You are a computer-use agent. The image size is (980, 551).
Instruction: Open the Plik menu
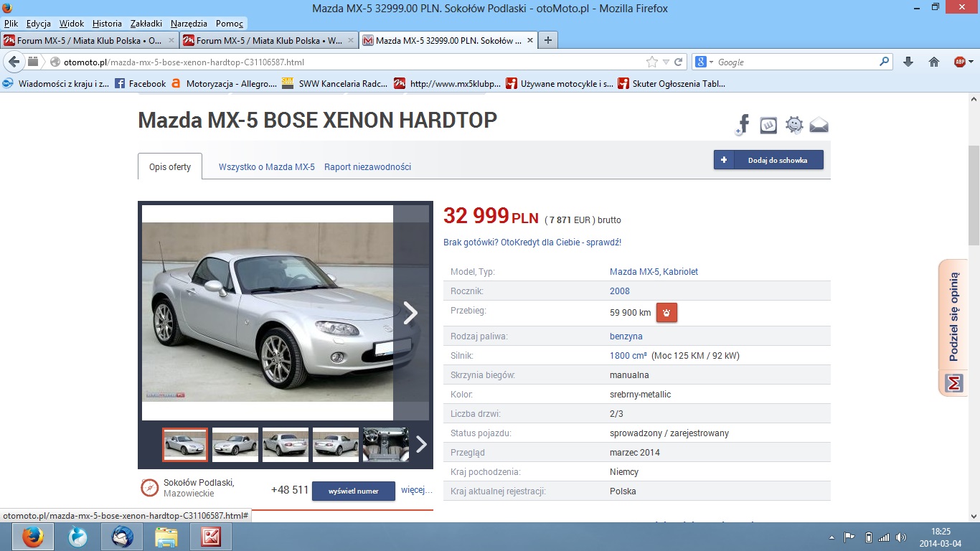click(x=11, y=24)
